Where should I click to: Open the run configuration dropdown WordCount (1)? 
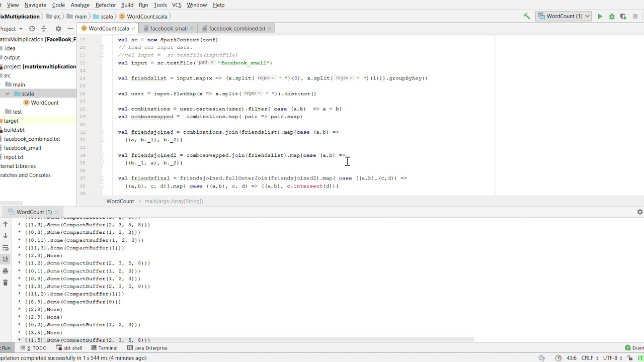564,16
